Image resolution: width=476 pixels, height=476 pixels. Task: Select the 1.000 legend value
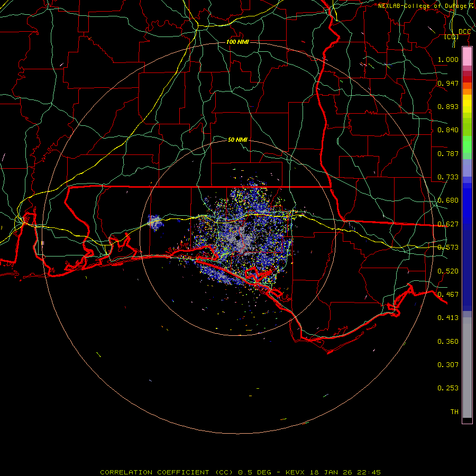[448, 59]
